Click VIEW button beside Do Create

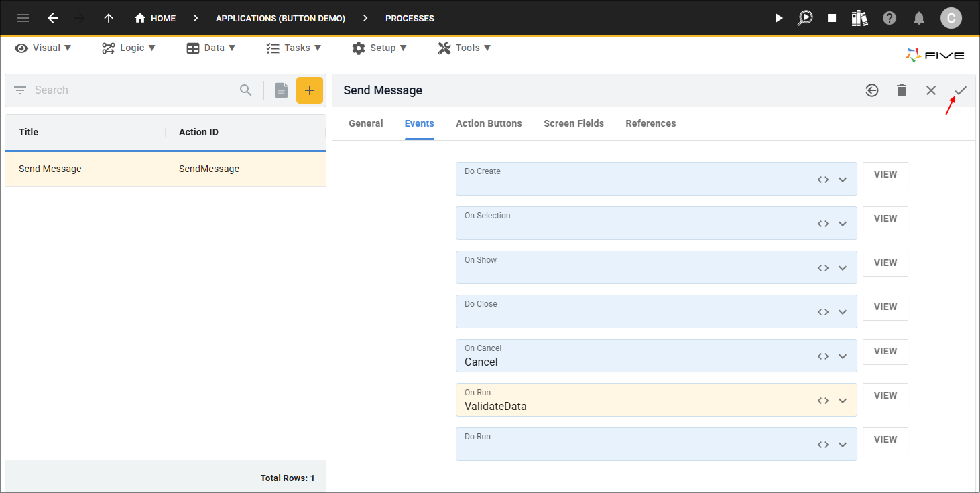point(885,175)
